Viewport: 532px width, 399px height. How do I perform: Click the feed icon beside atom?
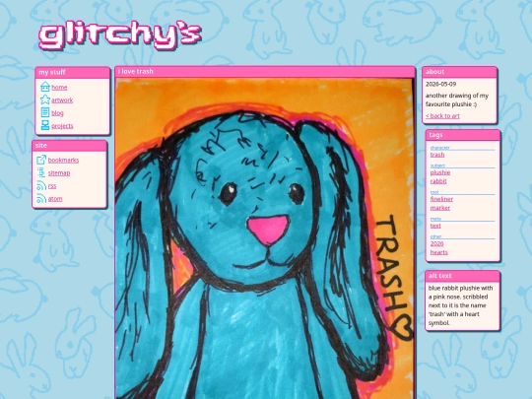(x=41, y=198)
